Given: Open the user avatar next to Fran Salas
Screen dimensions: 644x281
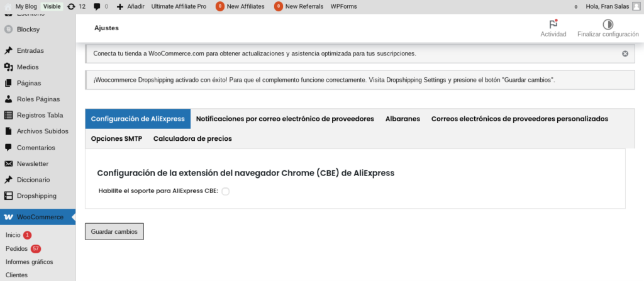Looking at the screenshot, I should point(636,6).
